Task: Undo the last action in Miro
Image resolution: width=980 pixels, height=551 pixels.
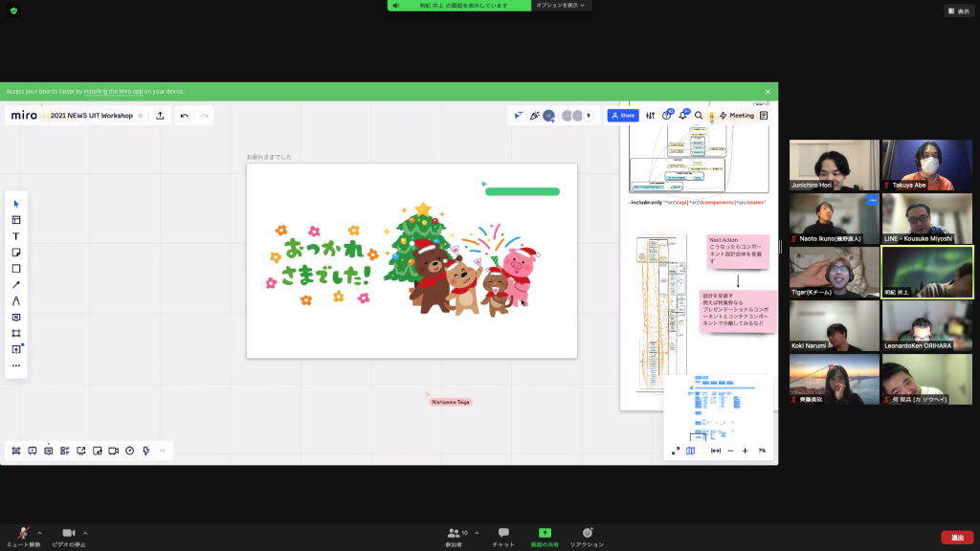Action: tap(185, 116)
